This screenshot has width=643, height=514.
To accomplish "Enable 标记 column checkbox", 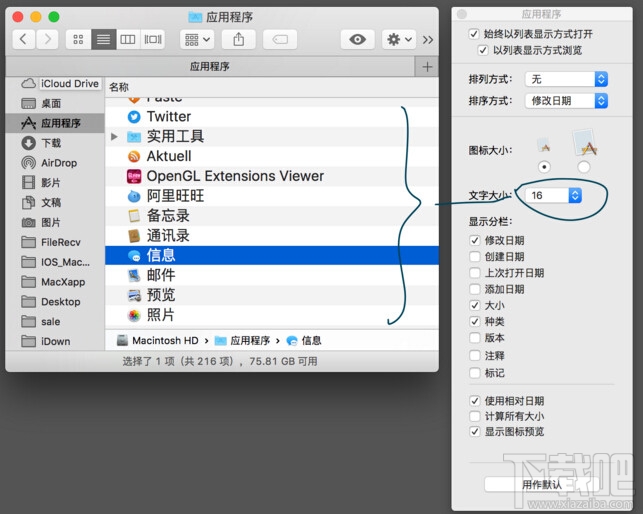I will click(x=474, y=373).
